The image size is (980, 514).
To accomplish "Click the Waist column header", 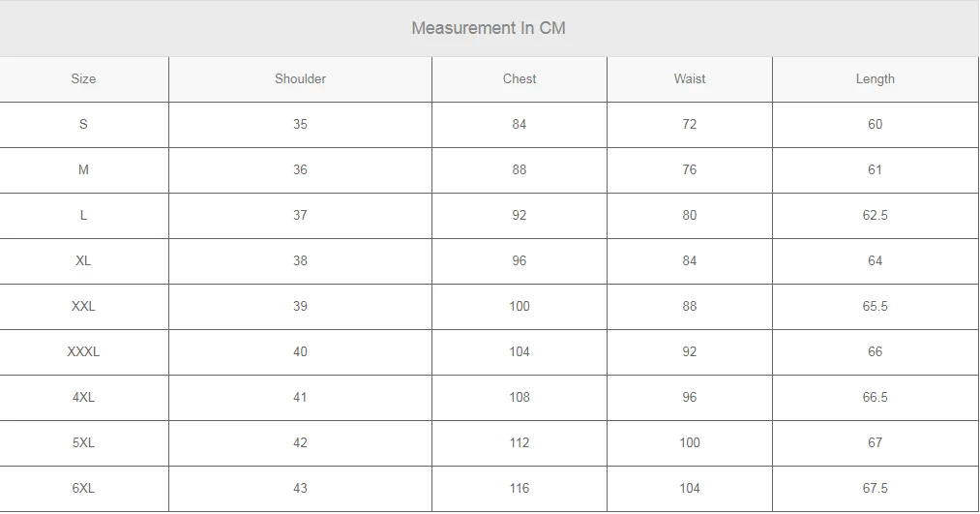I will point(690,78).
